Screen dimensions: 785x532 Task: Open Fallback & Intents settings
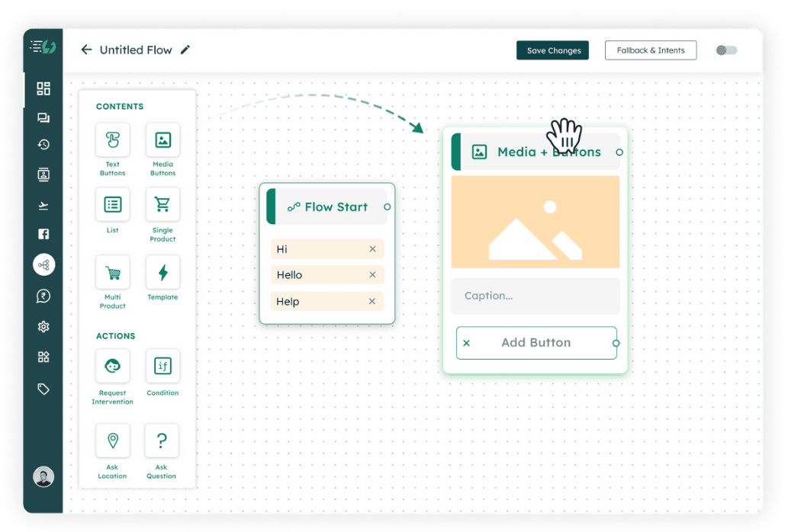click(x=650, y=50)
